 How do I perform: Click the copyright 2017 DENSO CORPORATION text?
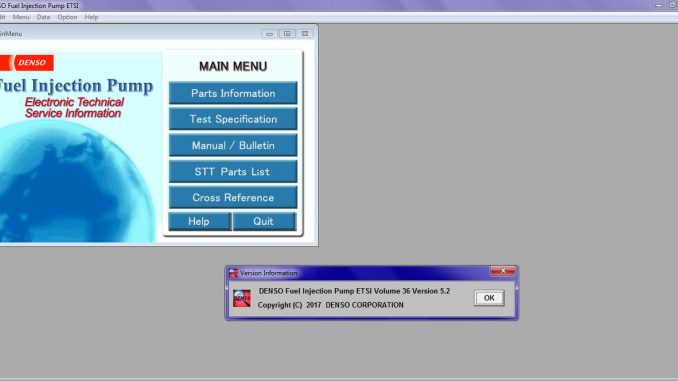(x=330, y=305)
